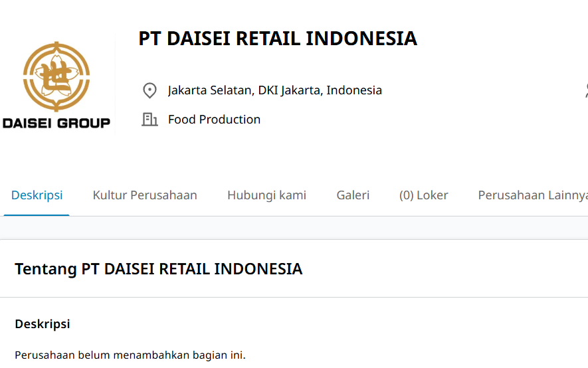Click the Jakarta Selatan location text
This screenshot has width=588, height=368.
click(x=274, y=90)
